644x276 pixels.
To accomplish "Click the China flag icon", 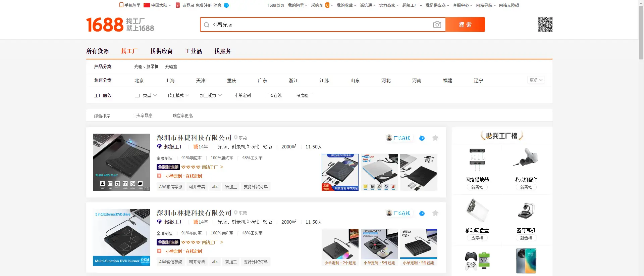I will 147,5.
